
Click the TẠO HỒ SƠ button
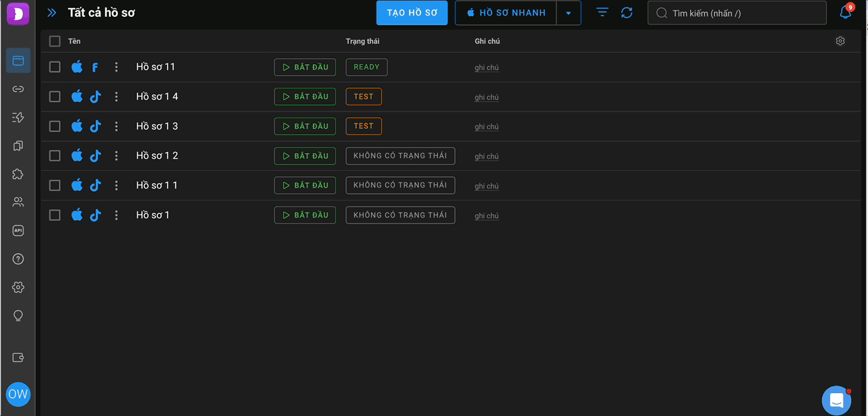[412, 13]
